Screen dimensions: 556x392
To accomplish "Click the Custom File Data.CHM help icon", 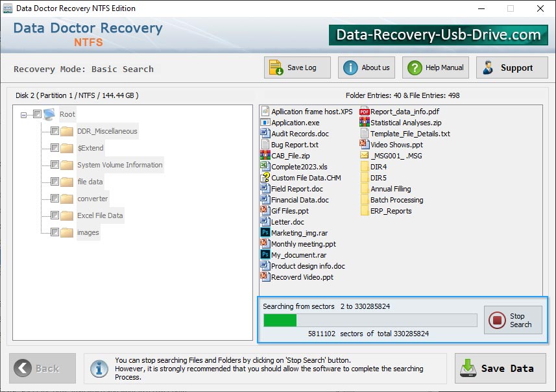I will (x=265, y=177).
